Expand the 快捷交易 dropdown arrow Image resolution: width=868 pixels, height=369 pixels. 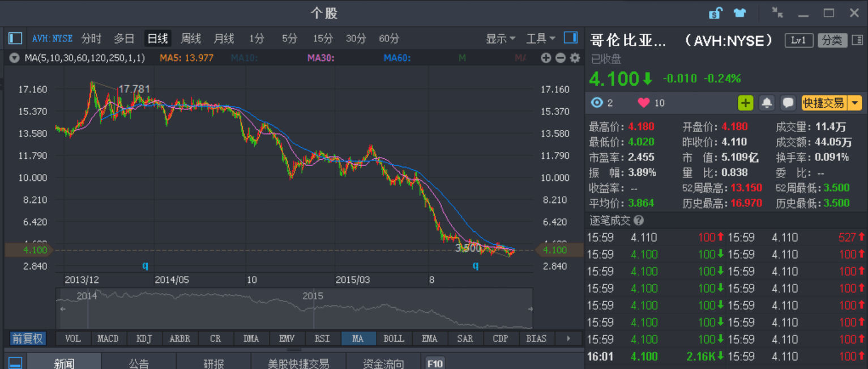[856, 103]
